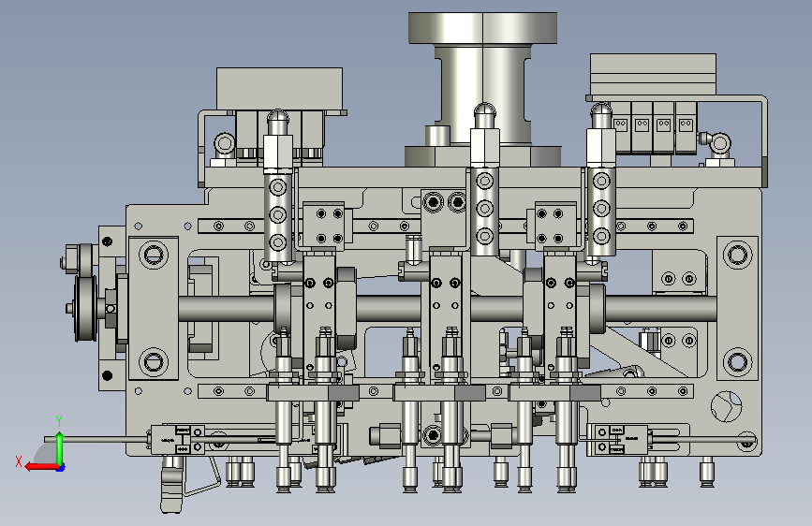Image resolution: width=812 pixels, height=526 pixels.
Task: Select the rectangular cover block at top left
Action: pyautogui.click(x=280, y=89)
